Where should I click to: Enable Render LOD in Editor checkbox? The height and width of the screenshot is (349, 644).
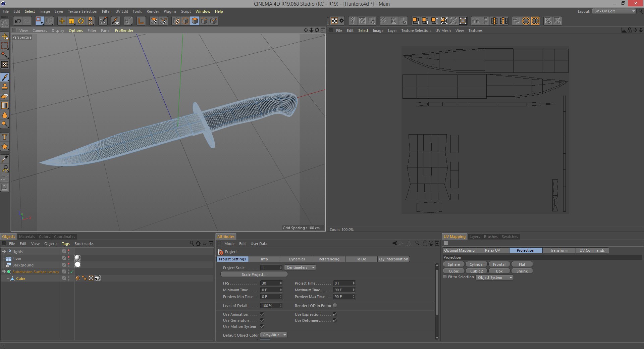pos(335,305)
